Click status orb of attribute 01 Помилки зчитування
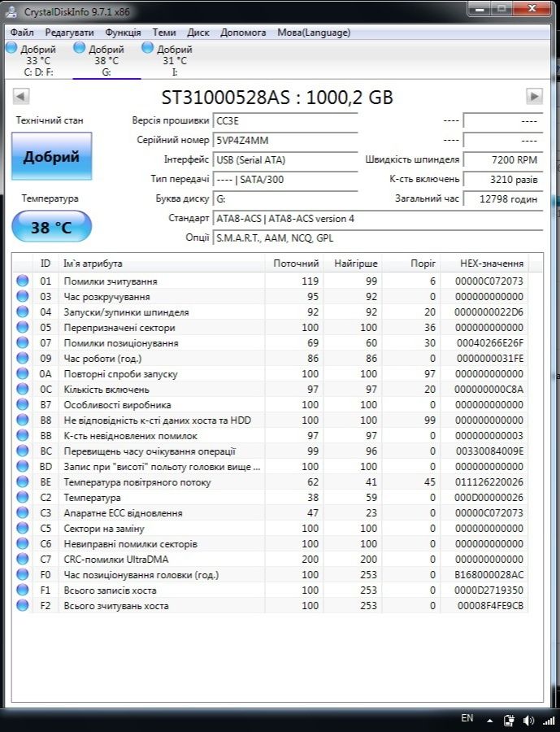The height and width of the screenshot is (732, 560). coord(23,281)
